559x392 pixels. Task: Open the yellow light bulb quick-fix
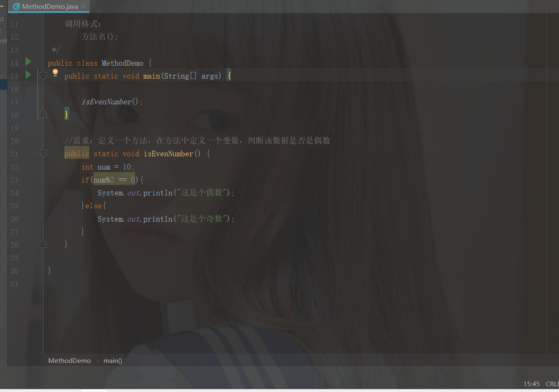55,73
